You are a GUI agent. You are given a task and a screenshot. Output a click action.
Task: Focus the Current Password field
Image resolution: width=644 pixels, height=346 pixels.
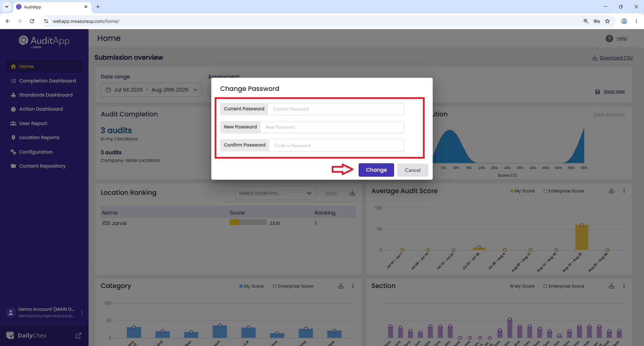pyautogui.click(x=336, y=109)
